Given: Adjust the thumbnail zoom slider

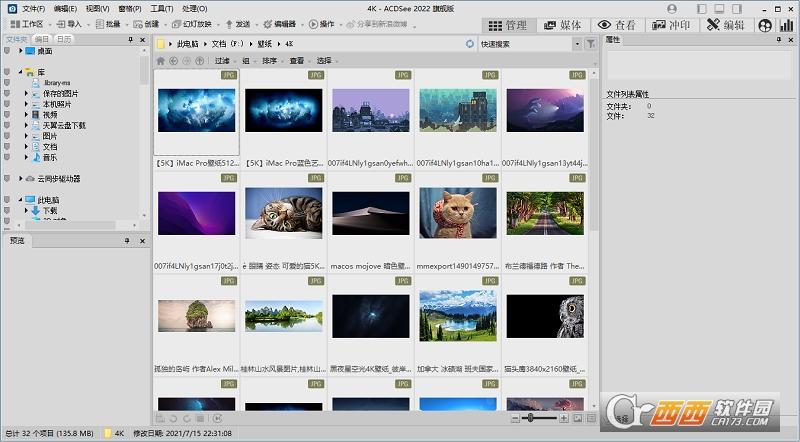Looking at the screenshot, I should pos(531,419).
